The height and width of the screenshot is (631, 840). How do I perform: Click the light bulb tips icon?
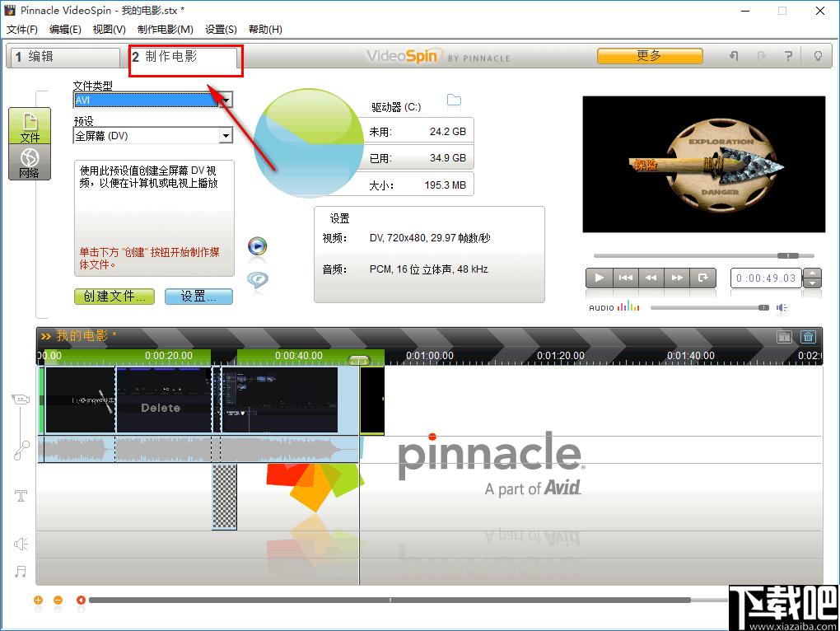coord(818,56)
